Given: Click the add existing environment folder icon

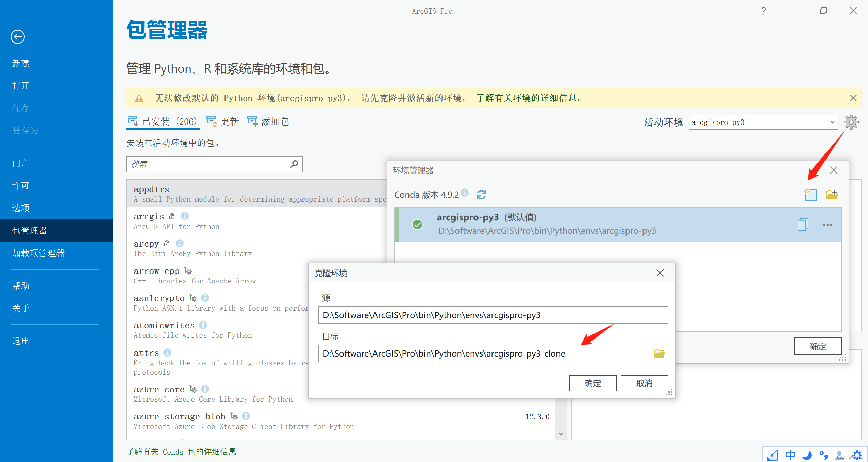Looking at the screenshot, I should (832, 195).
